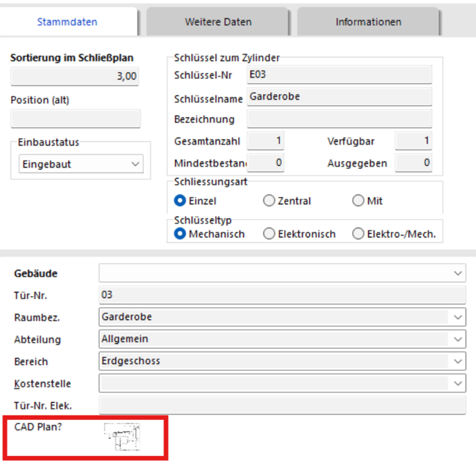476x465 pixels.
Task: Open the Kostenstelle dropdown arrow
Action: click(x=458, y=383)
